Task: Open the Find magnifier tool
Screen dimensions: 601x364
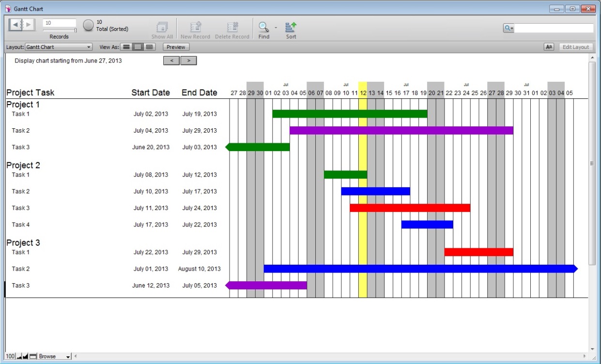Action: pyautogui.click(x=263, y=27)
